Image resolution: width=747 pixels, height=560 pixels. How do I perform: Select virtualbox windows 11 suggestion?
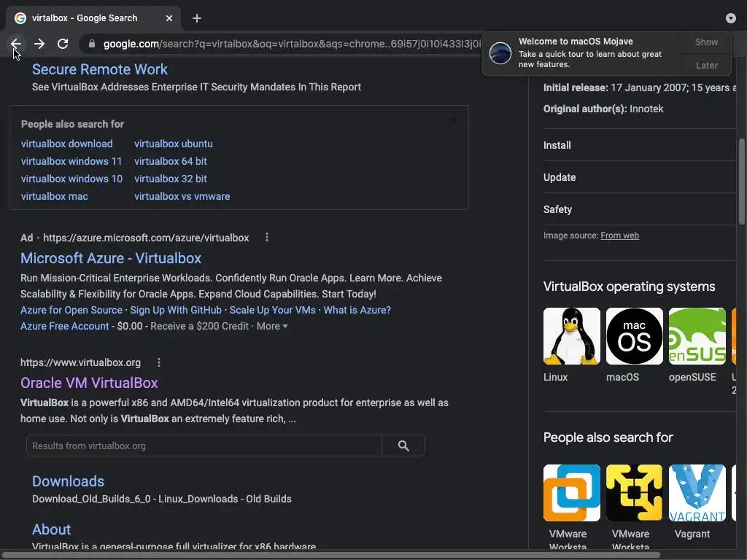pos(71,161)
